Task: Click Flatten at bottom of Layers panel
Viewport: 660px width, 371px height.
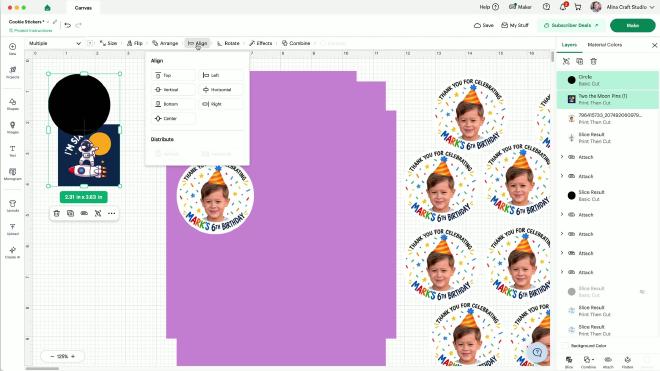Action: [627, 362]
